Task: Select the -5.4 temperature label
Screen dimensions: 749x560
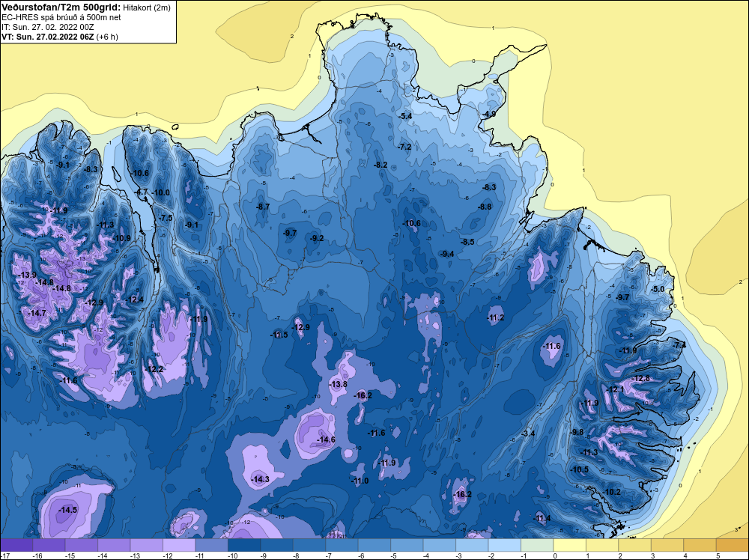Action: (405, 117)
